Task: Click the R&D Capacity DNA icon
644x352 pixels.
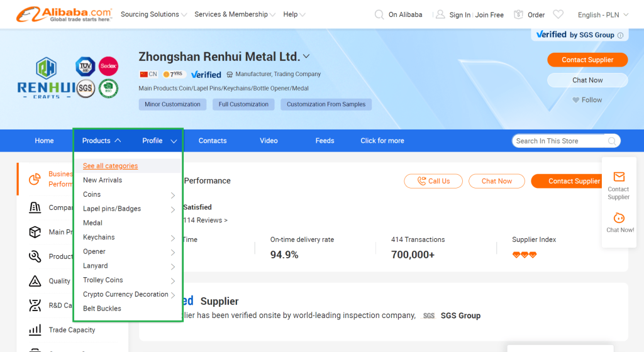Action: pyautogui.click(x=35, y=305)
